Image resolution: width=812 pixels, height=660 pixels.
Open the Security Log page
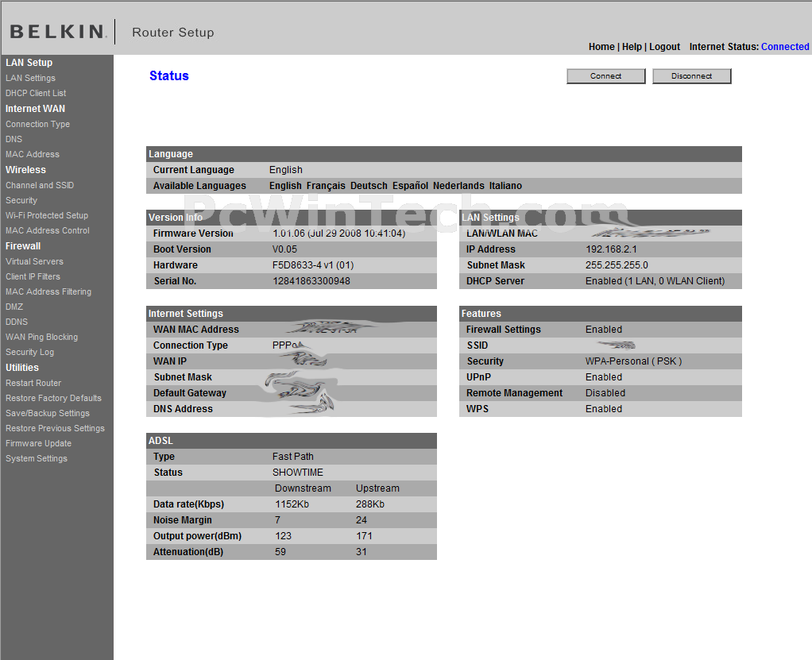[30, 352]
